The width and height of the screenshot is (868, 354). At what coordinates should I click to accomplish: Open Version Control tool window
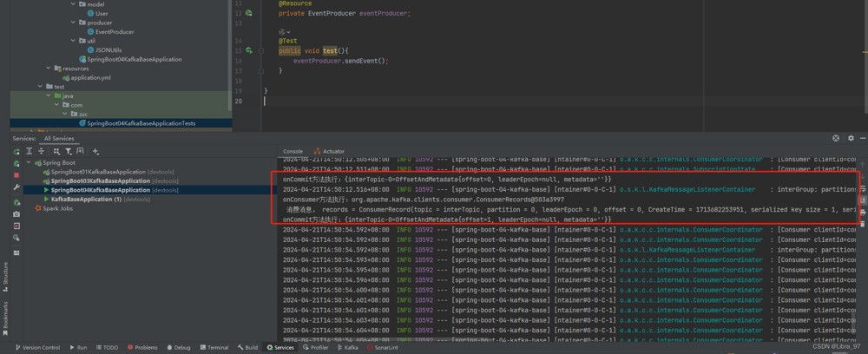pyautogui.click(x=37, y=347)
